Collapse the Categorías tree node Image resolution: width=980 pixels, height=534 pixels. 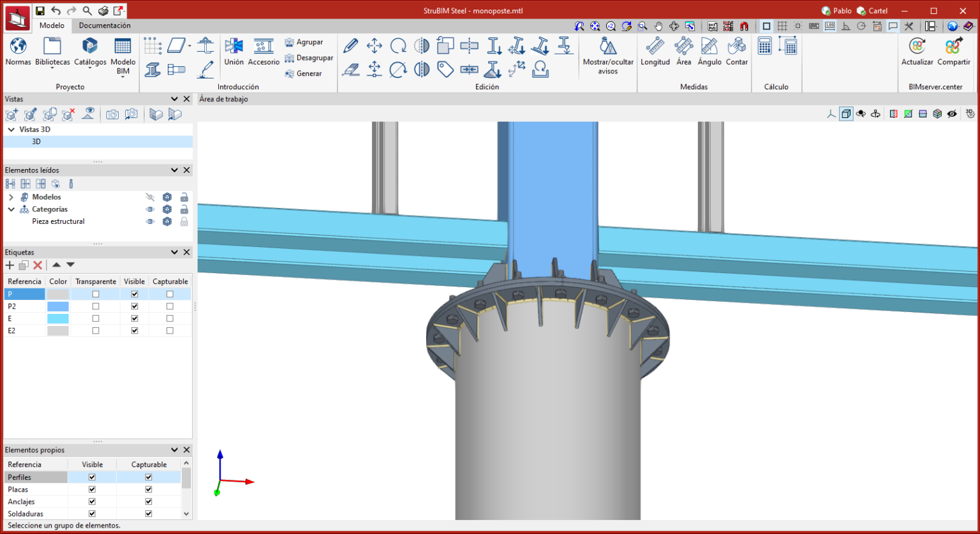(x=11, y=209)
